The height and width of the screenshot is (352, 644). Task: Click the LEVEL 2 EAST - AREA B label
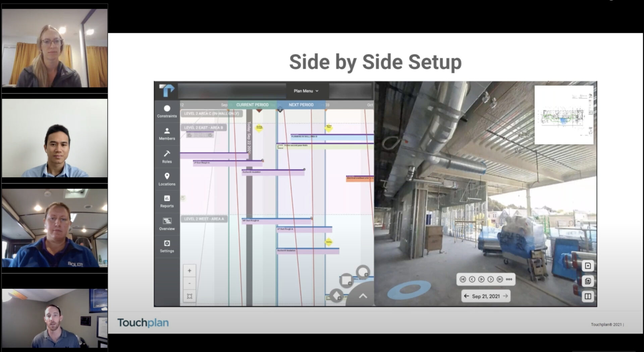(204, 128)
